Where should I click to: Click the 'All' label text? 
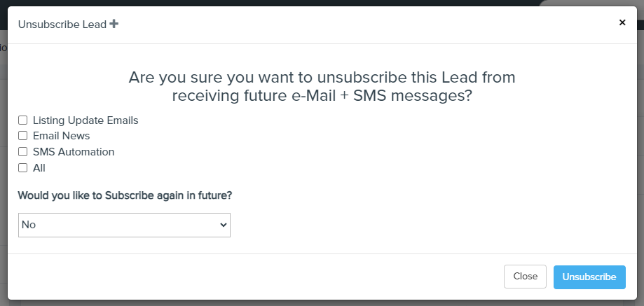point(39,168)
